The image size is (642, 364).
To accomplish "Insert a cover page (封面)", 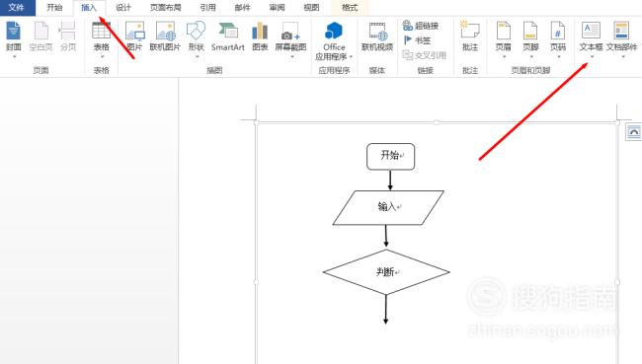I will pos(13,36).
